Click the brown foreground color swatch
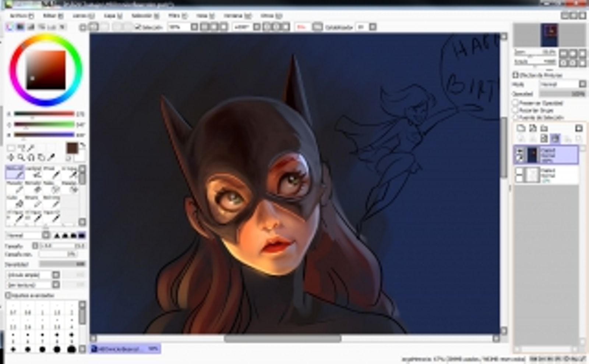 point(72,148)
